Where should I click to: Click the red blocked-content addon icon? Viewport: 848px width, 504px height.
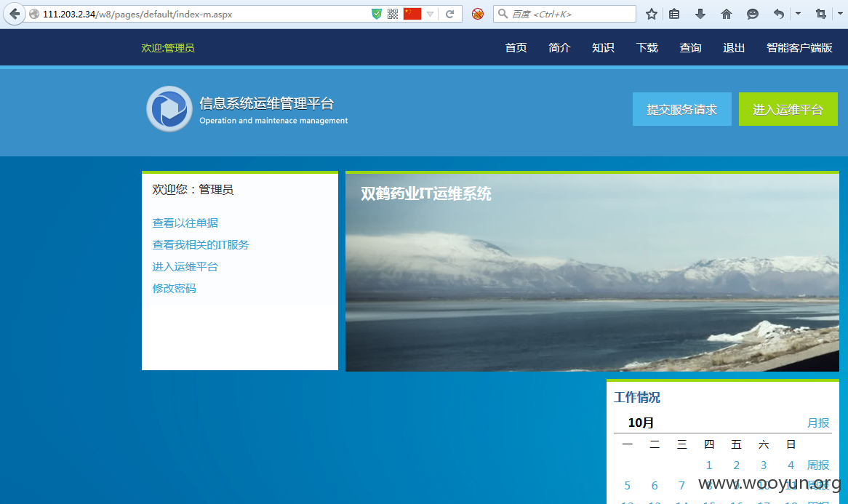coord(478,14)
